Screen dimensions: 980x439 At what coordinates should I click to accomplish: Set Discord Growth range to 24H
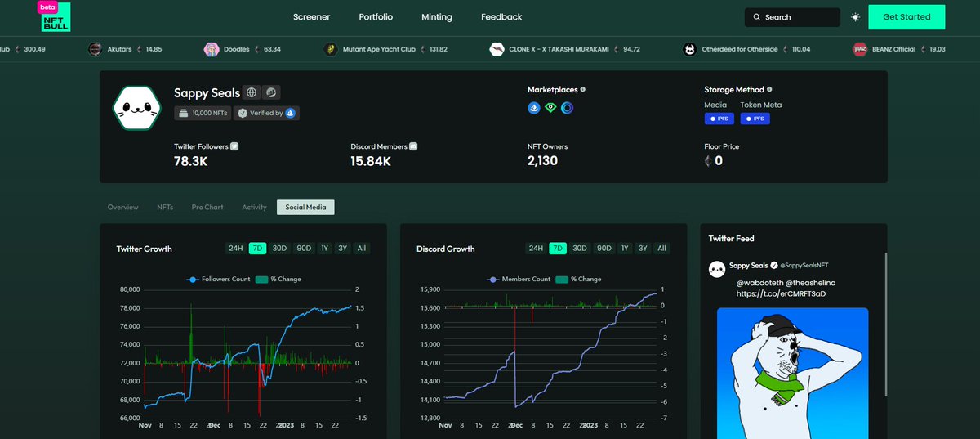(536, 248)
